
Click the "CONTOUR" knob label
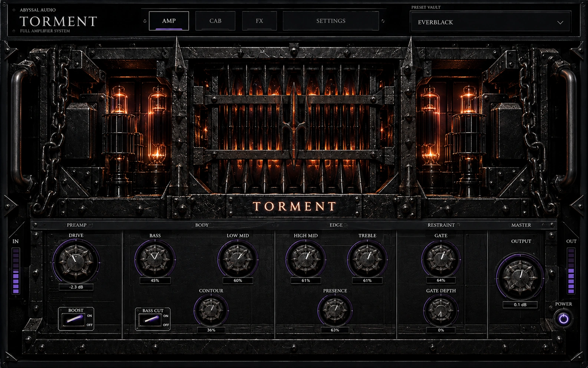pyautogui.click(x=211, y=291)
